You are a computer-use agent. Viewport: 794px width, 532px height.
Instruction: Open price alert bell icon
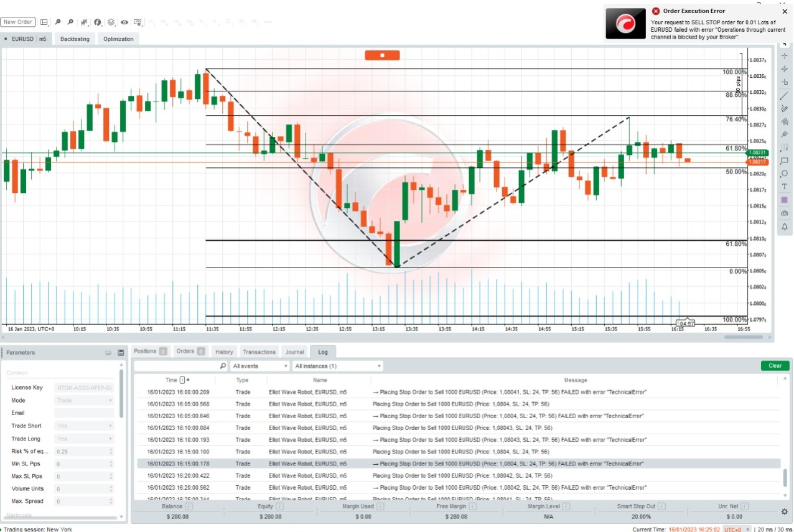click(784, 227)
